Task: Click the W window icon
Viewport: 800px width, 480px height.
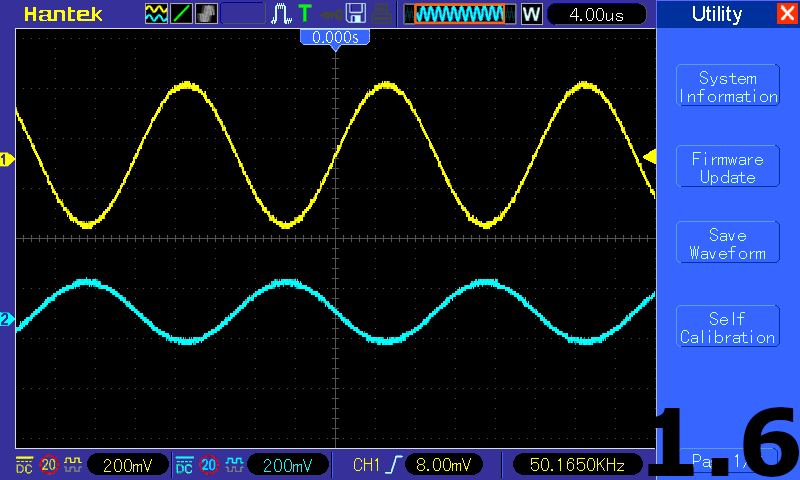Action: (x=531, y=14)
